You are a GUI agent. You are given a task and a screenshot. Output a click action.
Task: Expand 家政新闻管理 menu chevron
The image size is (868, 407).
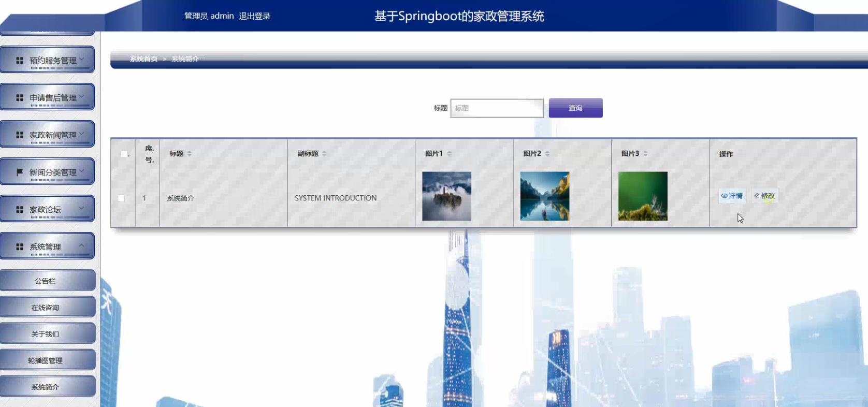[82, 134]
